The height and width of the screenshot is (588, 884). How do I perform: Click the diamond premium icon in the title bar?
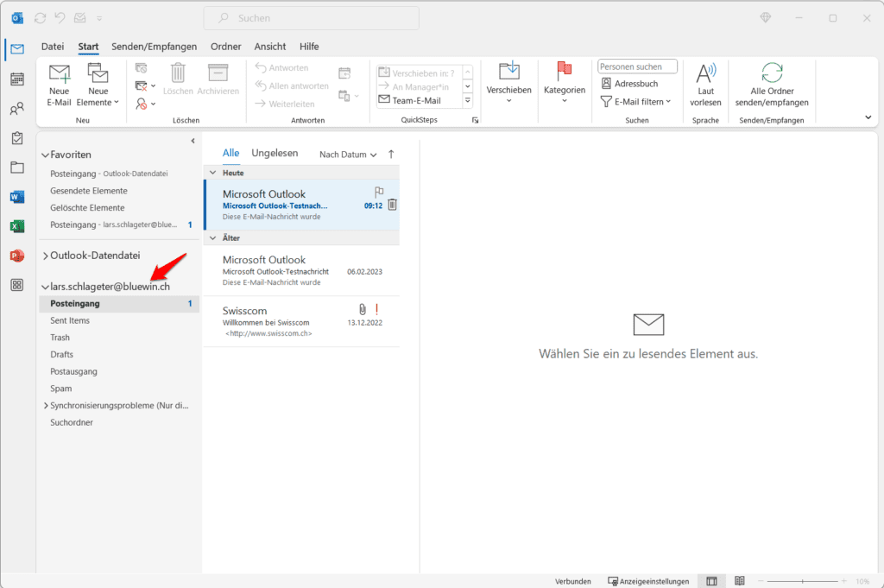pyautogui.click(x=766, y=17)
